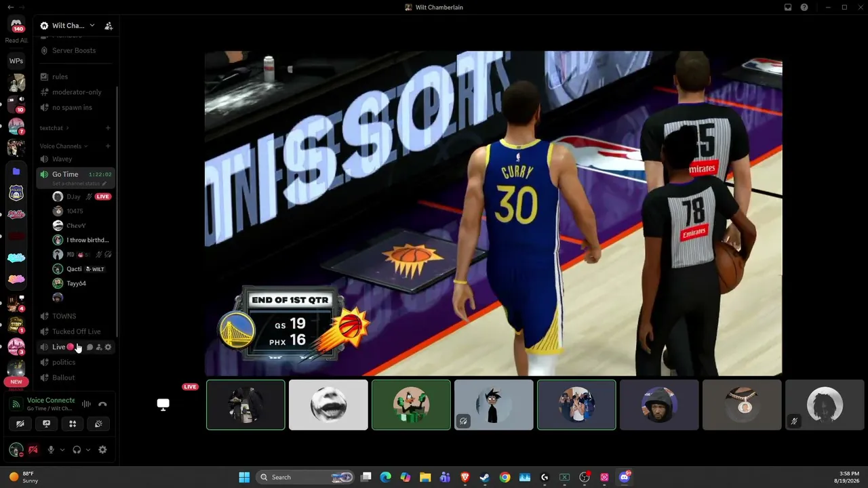
Task: Open Server Boosts
Action: (x=75, y=51)
